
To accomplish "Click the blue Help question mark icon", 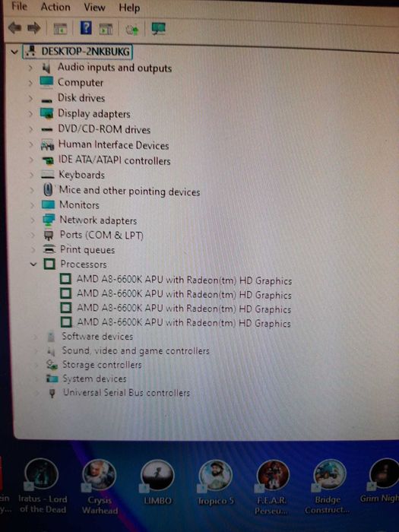I will tap(86, 27).
